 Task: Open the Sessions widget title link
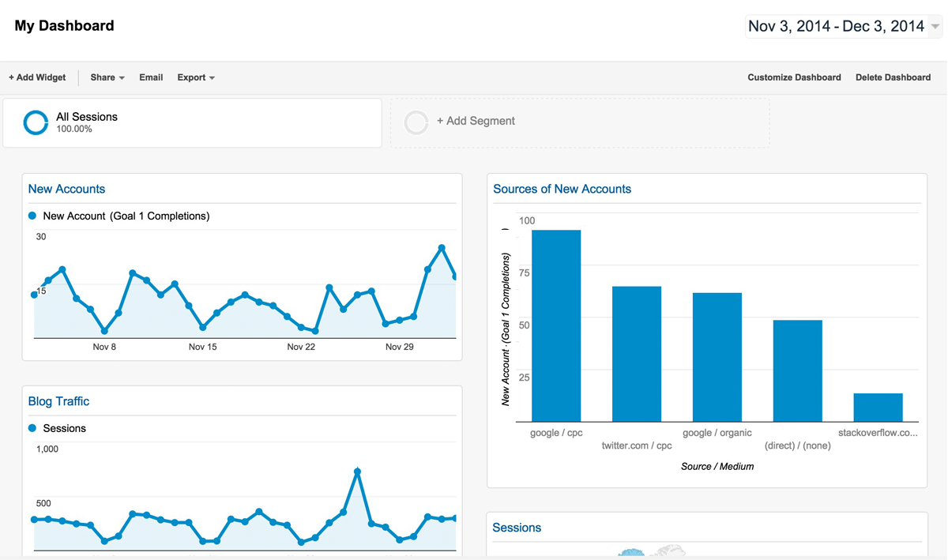[517, 527]
